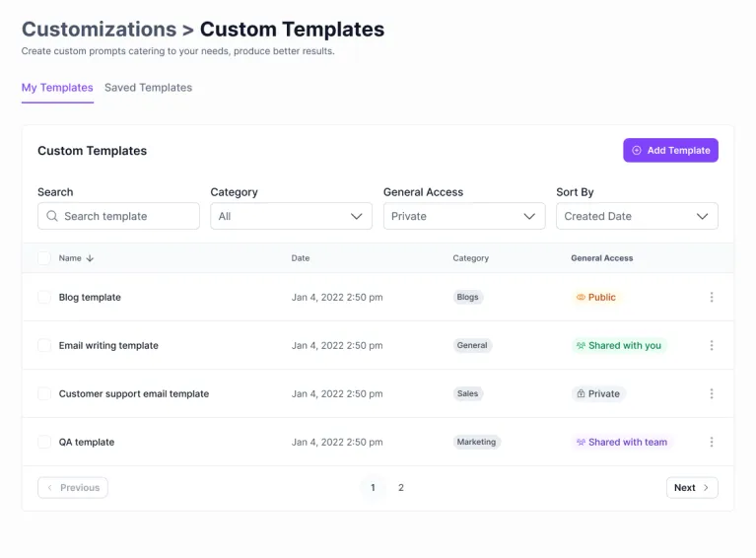Open the Customer support email template name
This screenshot has width=756, height=558.
click(134, 394)
